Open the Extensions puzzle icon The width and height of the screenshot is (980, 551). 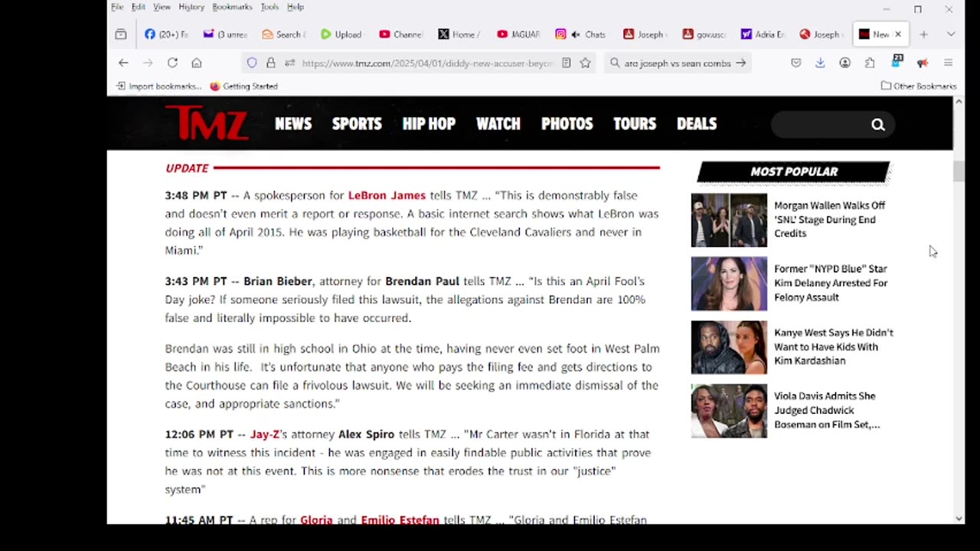point(870,63)
